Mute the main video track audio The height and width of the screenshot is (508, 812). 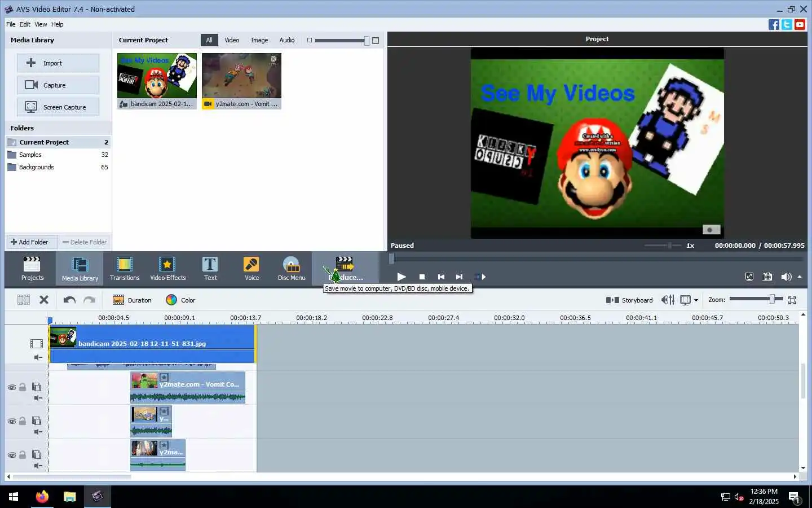point(38,357)
